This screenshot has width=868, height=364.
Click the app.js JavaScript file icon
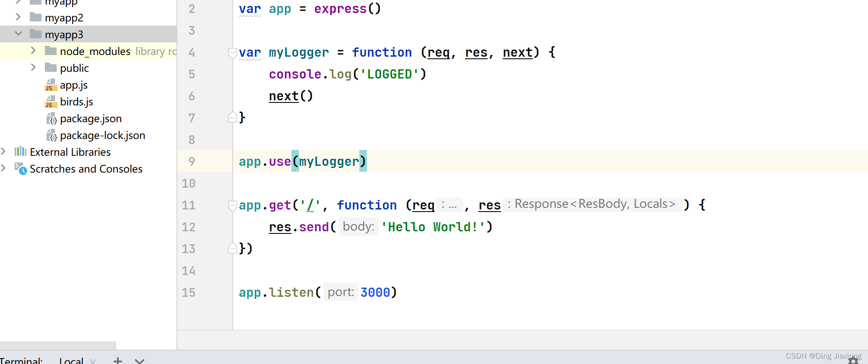(x=51, y=85)
